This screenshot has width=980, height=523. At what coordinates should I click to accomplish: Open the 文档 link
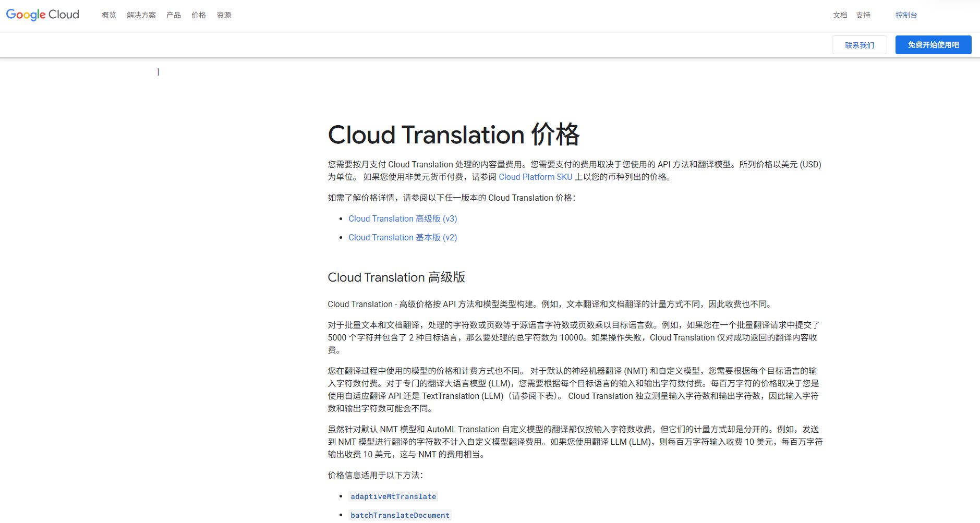(841, 15)
